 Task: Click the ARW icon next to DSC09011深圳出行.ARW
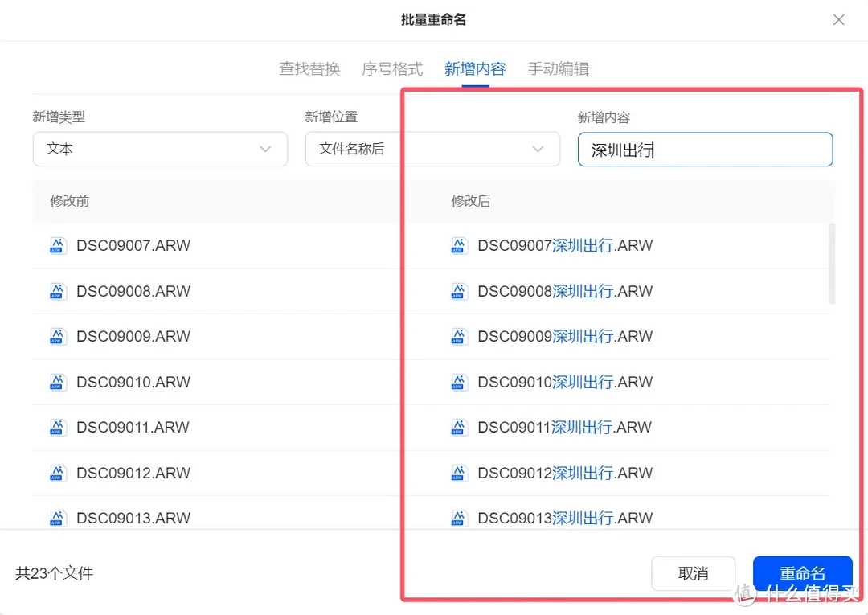458,427
